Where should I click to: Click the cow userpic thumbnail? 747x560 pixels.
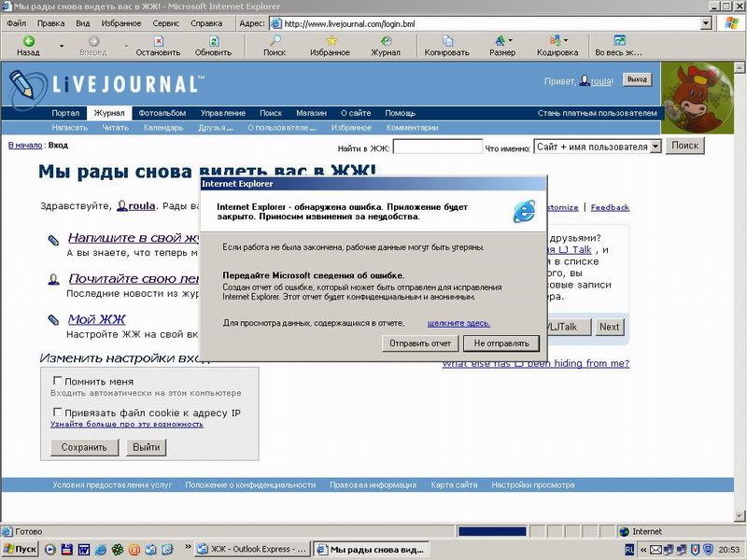[697, 98]
